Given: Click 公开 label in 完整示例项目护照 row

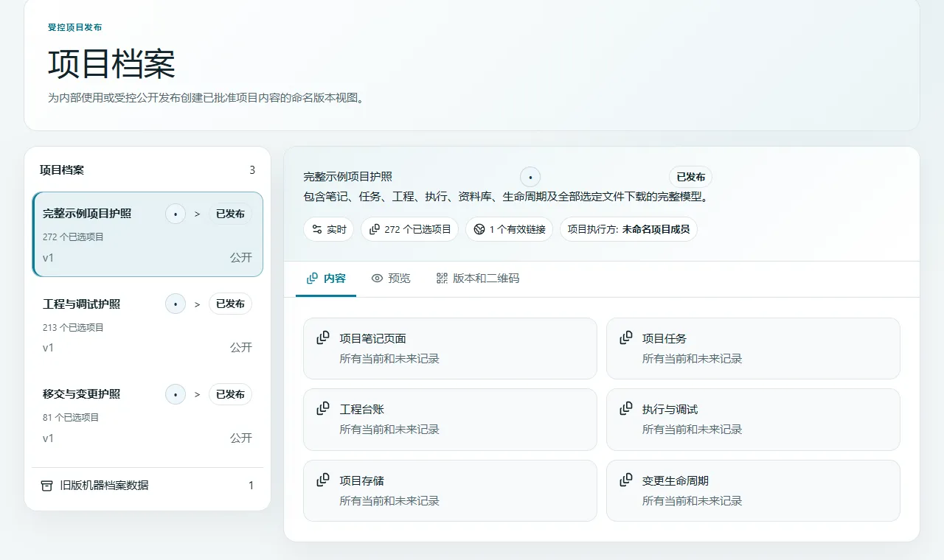Looking at the screenshot, I should click(x=241, y=258).
